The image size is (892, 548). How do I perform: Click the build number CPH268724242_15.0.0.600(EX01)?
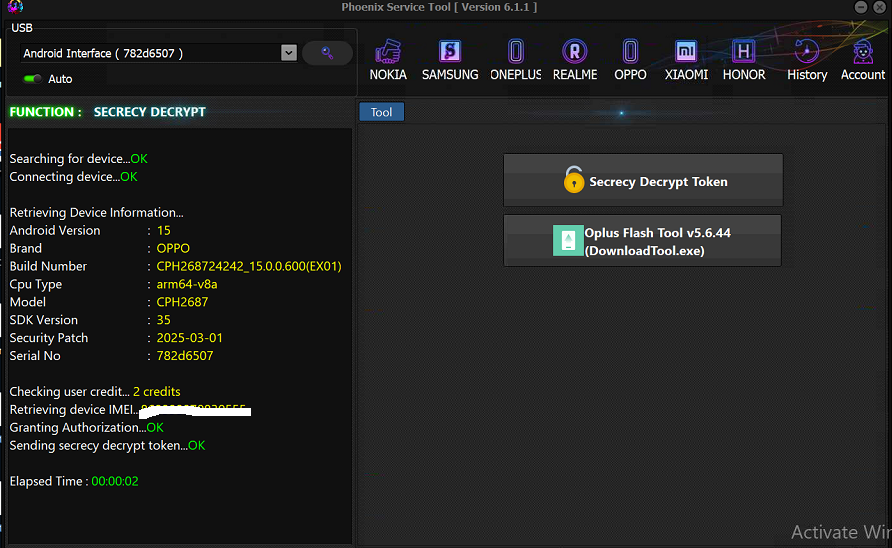point(249,266)
